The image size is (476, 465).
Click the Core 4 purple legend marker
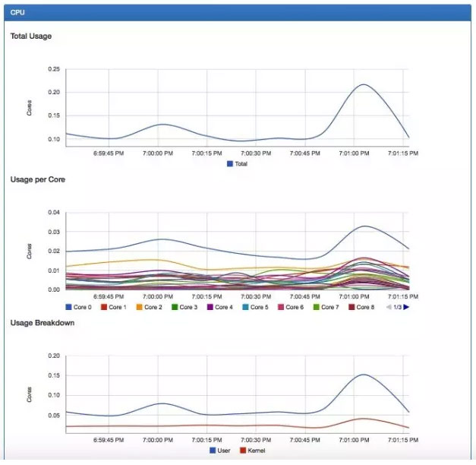(210, 307)
